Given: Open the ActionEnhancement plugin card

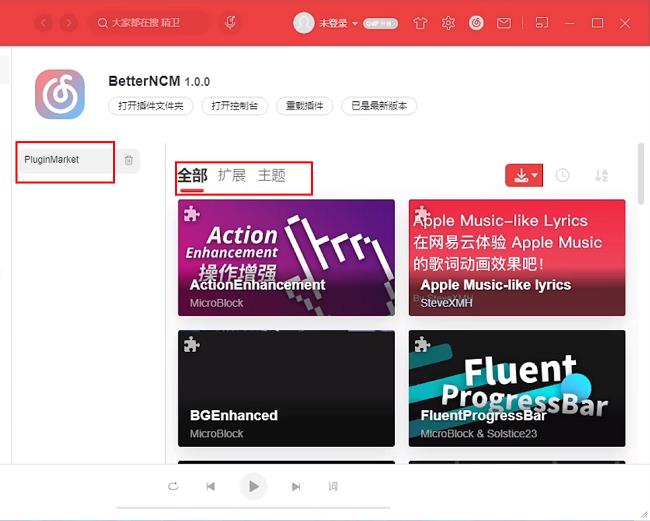Looking at the screenshot, I should click(x=286, y=257).
